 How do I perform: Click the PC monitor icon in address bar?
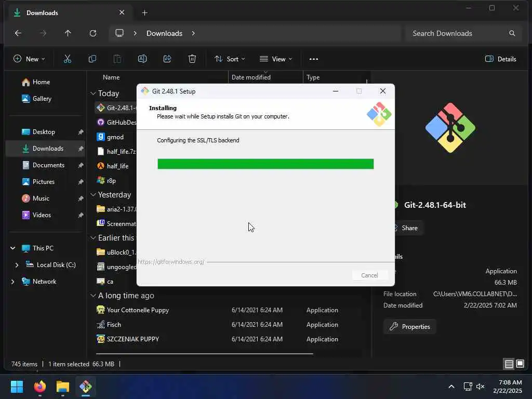coord(119,33)
